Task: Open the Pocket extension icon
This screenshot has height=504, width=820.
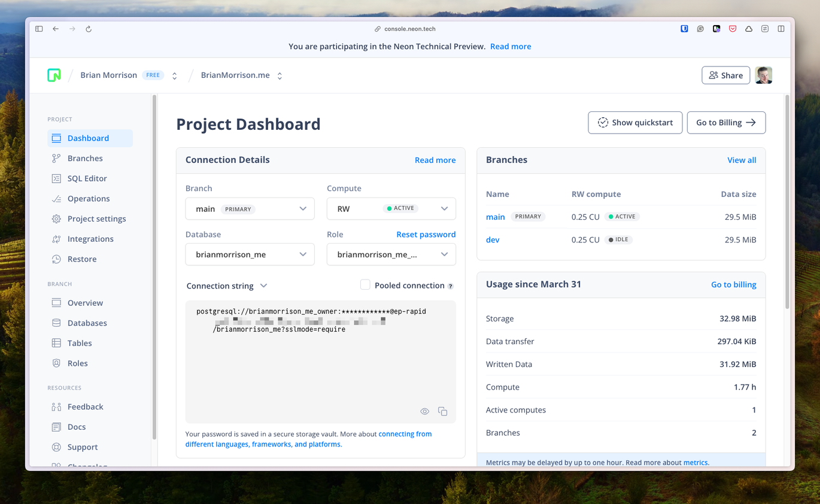Action: (x=733, y=29)
